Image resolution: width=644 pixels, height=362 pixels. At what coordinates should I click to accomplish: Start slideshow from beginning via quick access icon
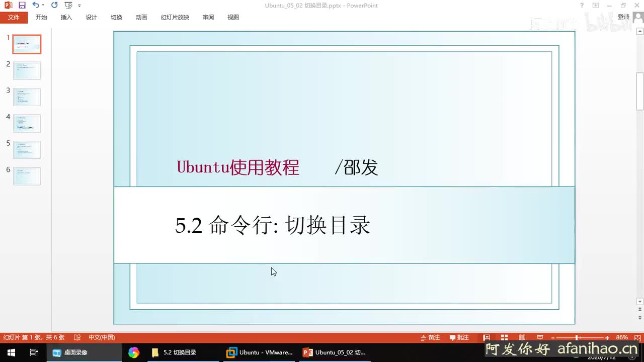[x=69, y=6]
